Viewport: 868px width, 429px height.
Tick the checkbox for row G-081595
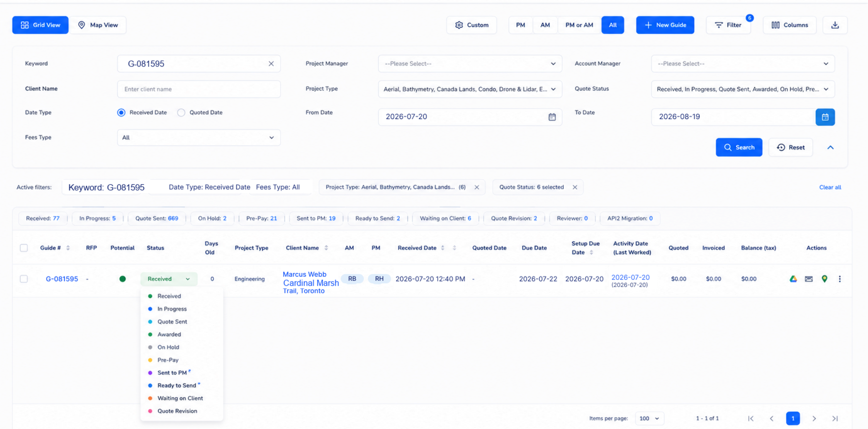24,279
